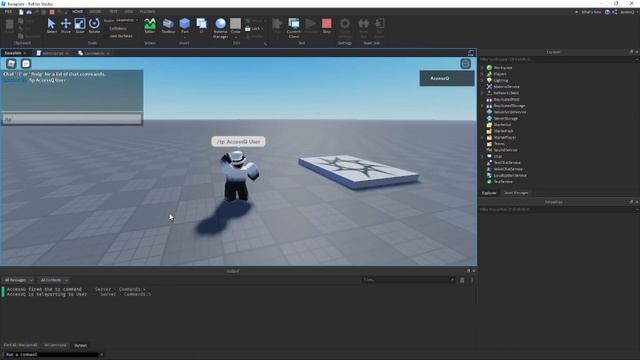Toggle the player list icon in the viewport corner

[x=465, y=63]
